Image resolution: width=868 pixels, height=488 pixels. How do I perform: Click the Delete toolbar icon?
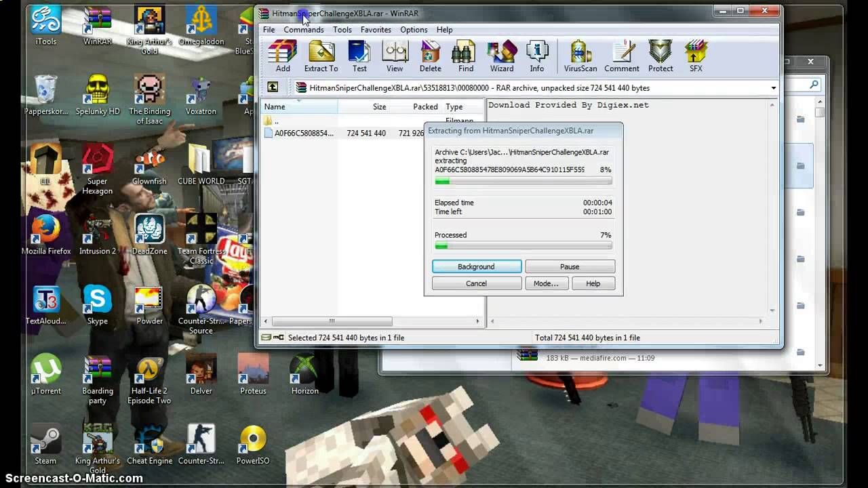[x=430, y=56]
